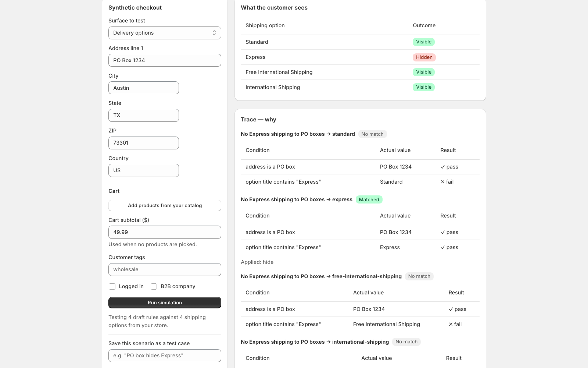Select the Express shipping option row
Image resolution: width=588 pixels, height=368 pixels.
click(x=360, y=57)
